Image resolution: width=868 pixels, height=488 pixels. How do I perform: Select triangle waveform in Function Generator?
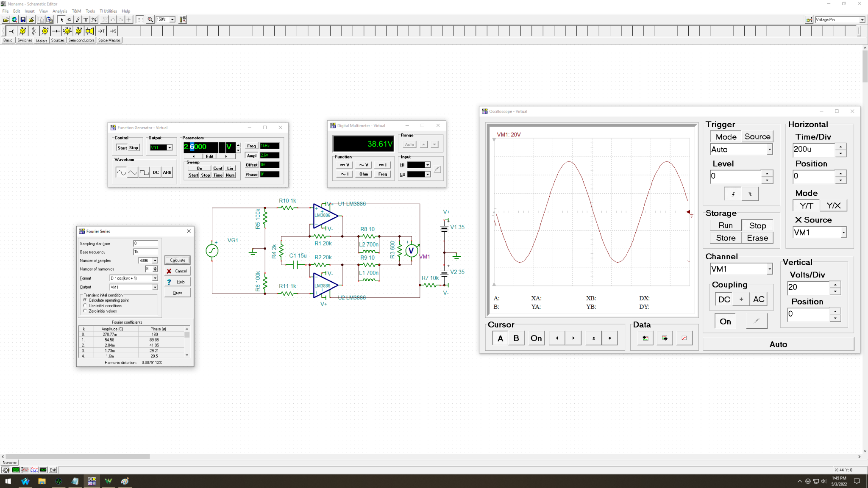click(x=133, y=172)
